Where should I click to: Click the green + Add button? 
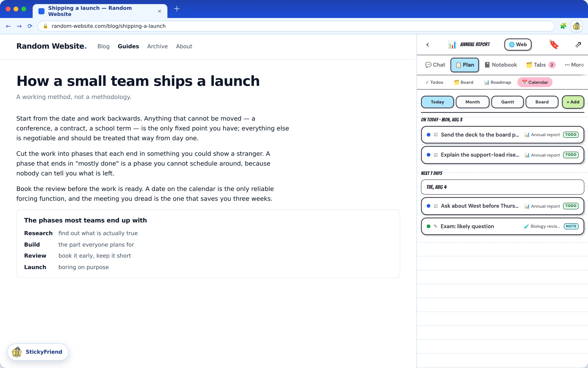click(x=573, y=102)
